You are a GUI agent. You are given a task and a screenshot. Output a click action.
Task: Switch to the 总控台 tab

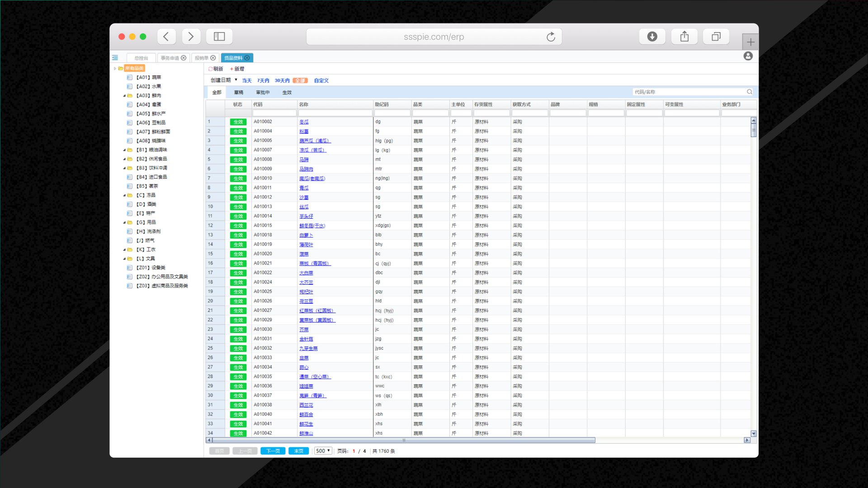pos(141,58)
